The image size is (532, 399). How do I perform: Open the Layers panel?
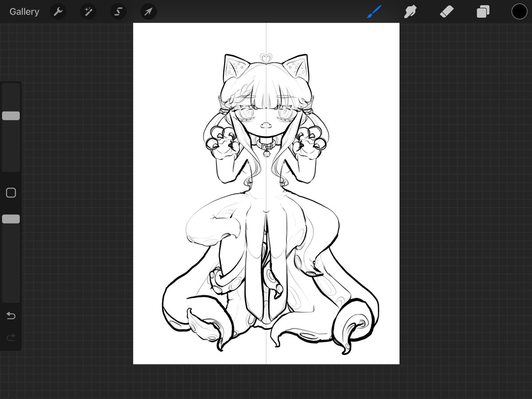pos(483,12)
